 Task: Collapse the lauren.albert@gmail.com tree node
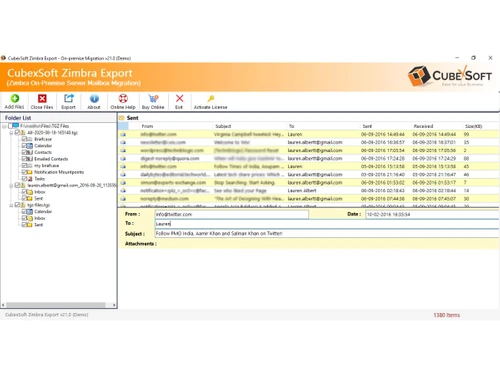(x=11, y=185)
